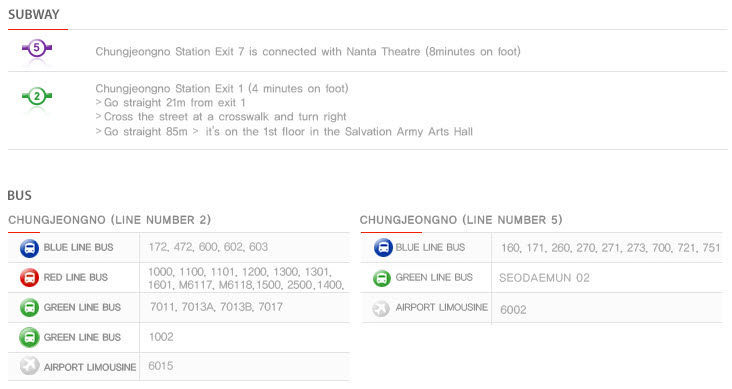
Task: Click blue bus routes 172, 472, 600 list
Action: coord(208,247)
